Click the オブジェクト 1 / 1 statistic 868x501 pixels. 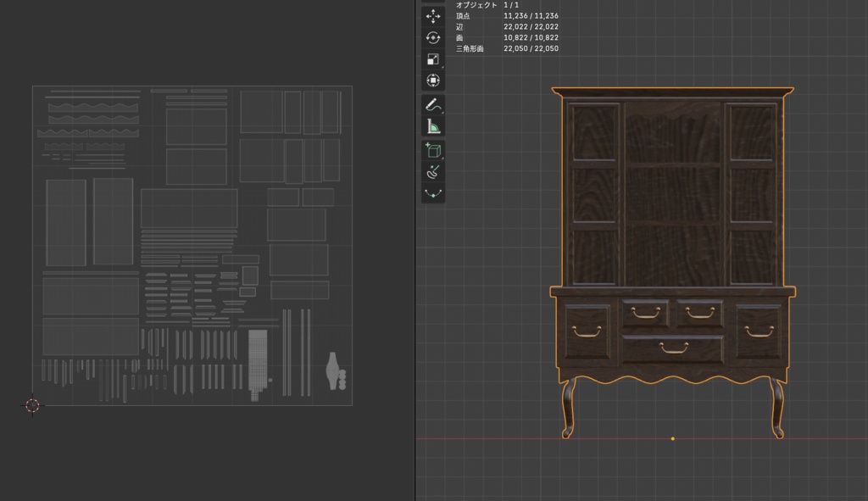pos(487,5)
